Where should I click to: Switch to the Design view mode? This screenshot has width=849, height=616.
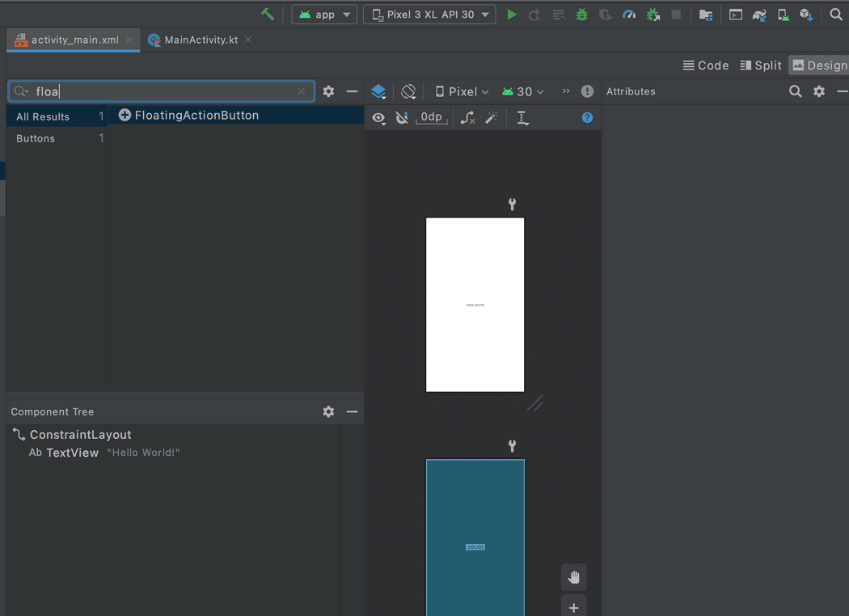(819, 65)
